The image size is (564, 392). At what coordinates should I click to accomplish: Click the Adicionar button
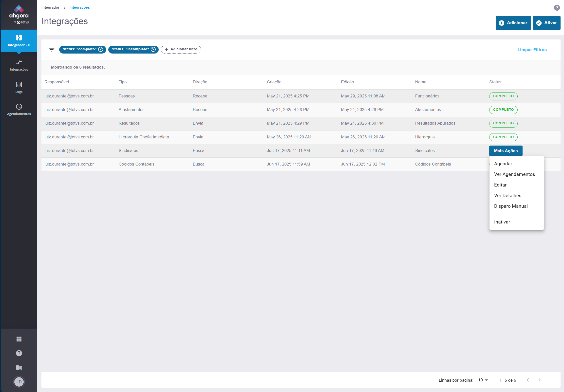(513, 23)
